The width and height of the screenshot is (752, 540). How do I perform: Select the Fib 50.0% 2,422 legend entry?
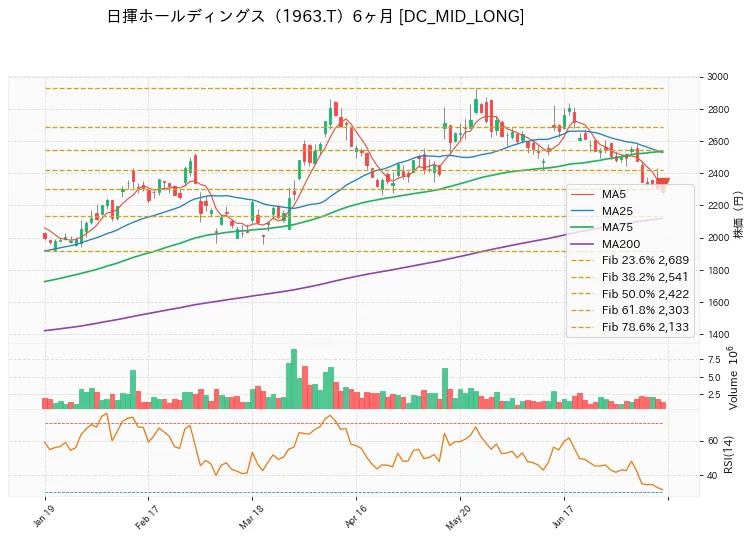(x=630, y=294)
